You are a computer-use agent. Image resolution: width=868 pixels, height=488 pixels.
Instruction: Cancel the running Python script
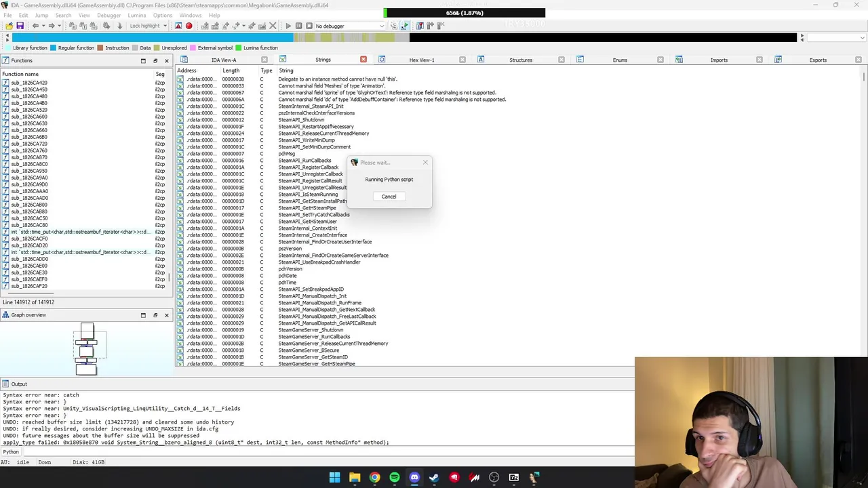click(x=389, y=197)
